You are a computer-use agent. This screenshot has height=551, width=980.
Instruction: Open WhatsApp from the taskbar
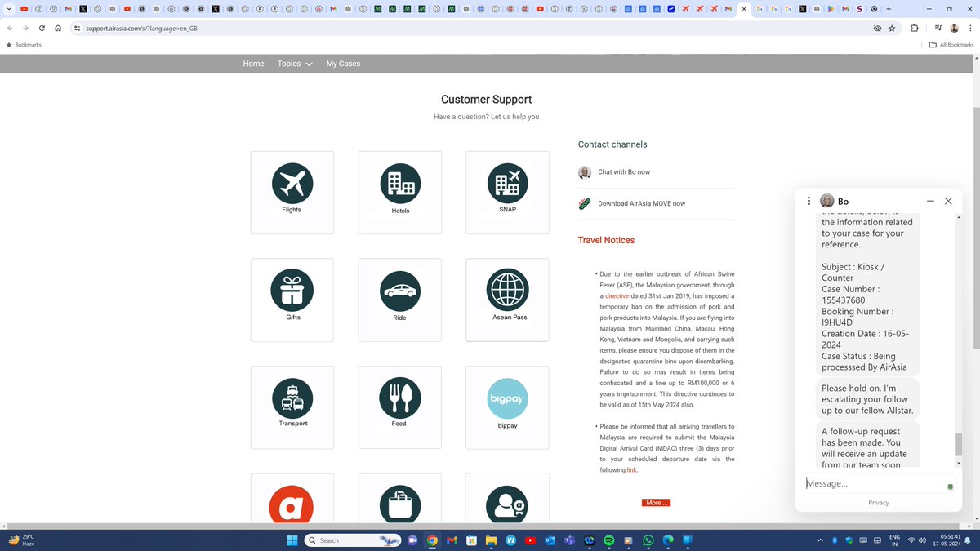pos(648,540)
